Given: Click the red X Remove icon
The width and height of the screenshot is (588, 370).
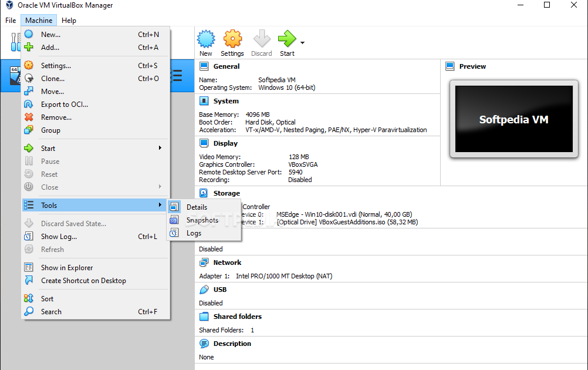Looking at the screenshot, I should 29,117.
